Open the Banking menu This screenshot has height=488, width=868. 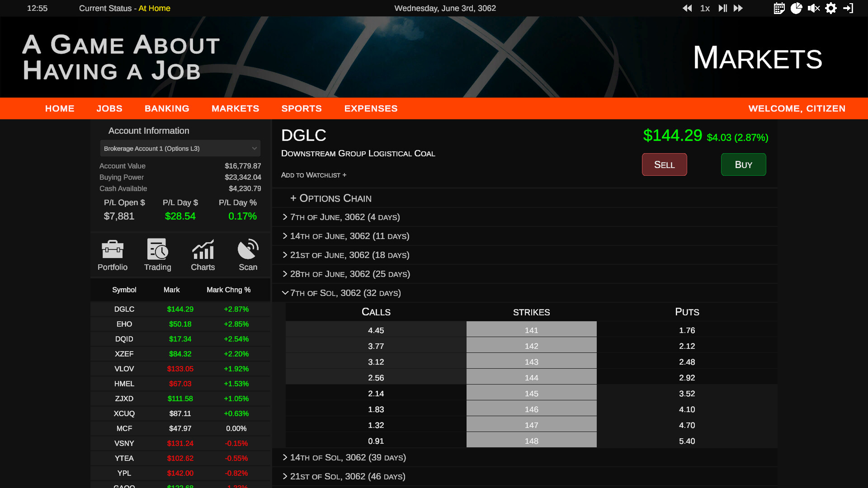pyautogui.click(x=167, y=108)
